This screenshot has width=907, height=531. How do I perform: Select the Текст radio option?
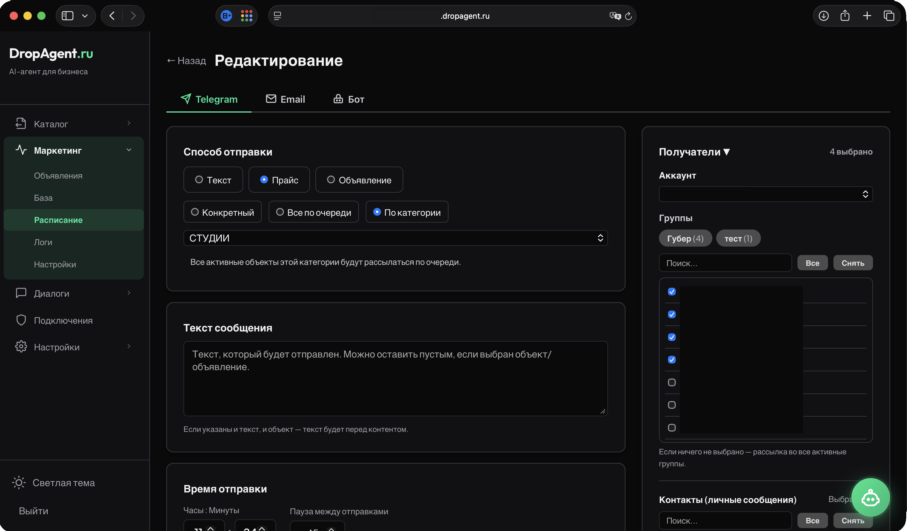(212, 180)
